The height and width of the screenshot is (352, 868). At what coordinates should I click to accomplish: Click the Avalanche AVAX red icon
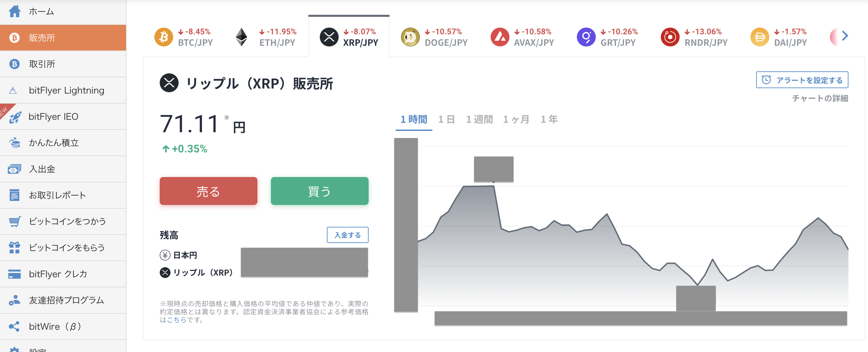[500, 37]
